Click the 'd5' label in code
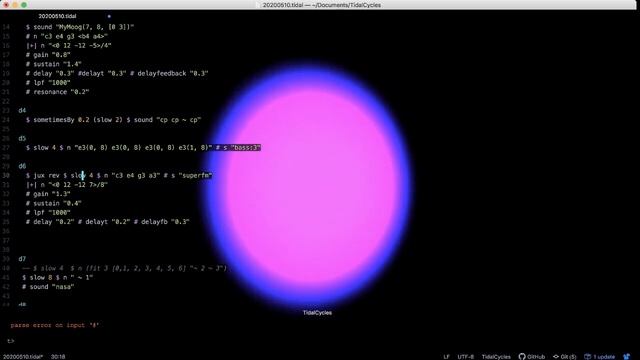This screenshot has height=360, width=640. click(22, 138)
